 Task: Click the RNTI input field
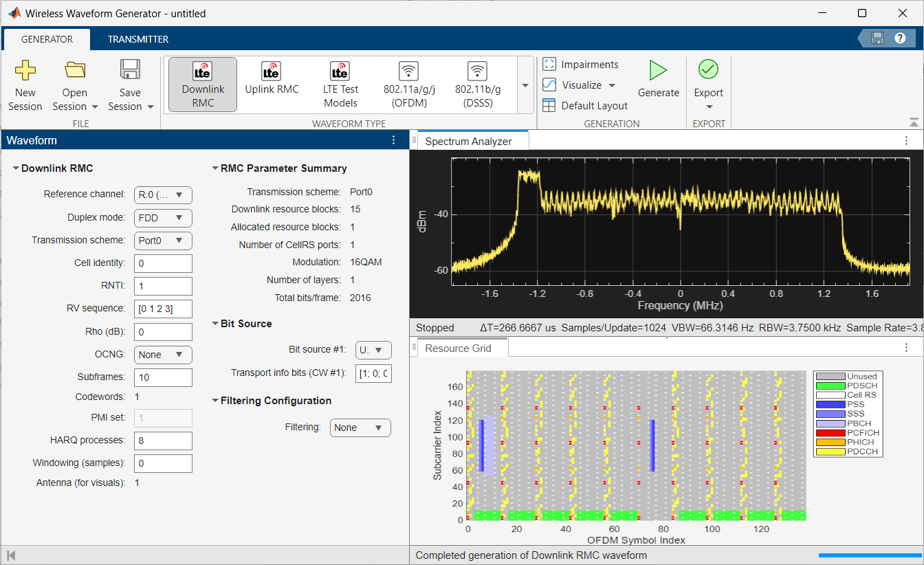tap(163, 286)
